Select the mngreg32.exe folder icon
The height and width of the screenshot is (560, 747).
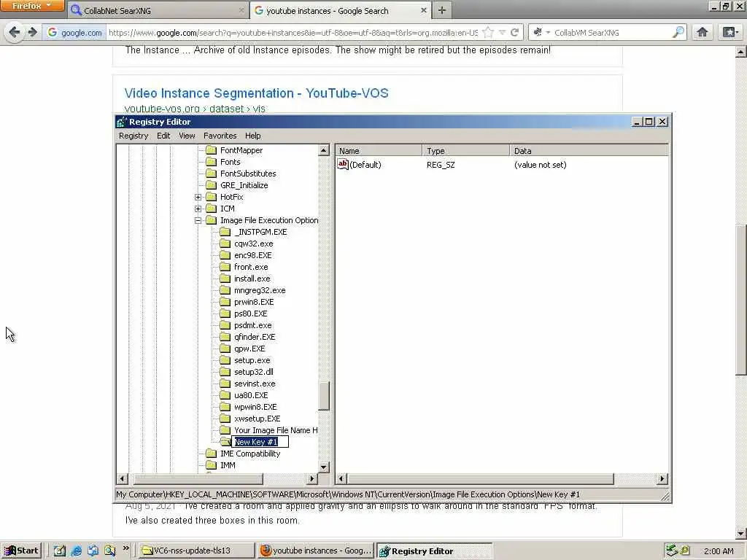pyautogui.click(x=225, y=290)
